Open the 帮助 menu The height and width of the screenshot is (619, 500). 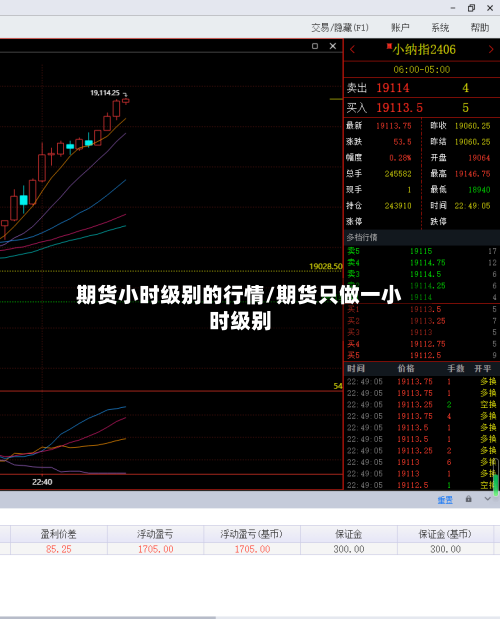[x=480, y=28]
